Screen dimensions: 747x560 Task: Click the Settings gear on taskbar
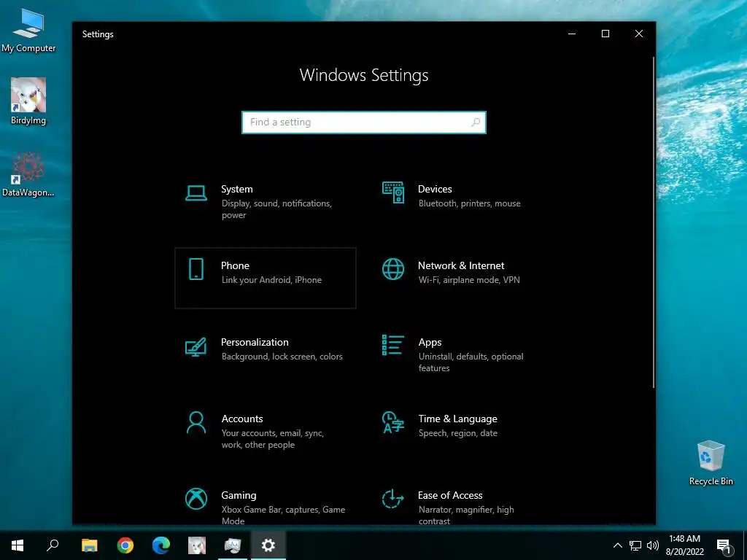click(268, 545)
